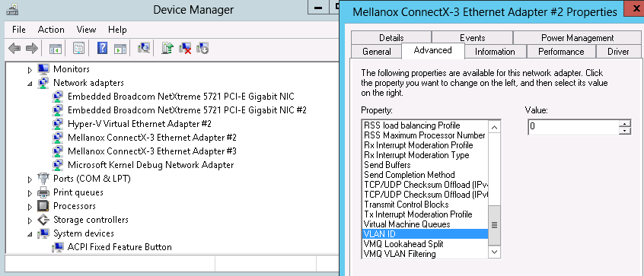This screenshot has width=644, height=276.
Task: Click icon beside Microsoft Kernel Debug Network Adapter
Action: pos(58,165)
